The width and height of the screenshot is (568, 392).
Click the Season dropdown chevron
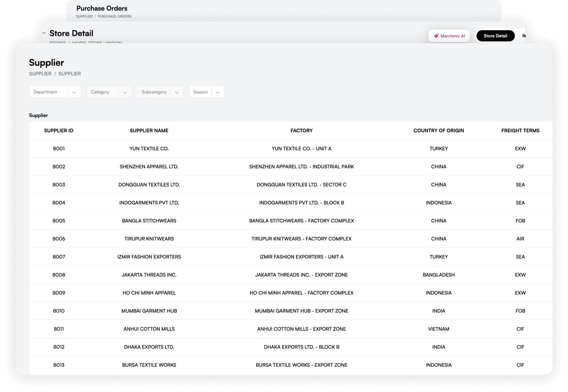(218, 92)
